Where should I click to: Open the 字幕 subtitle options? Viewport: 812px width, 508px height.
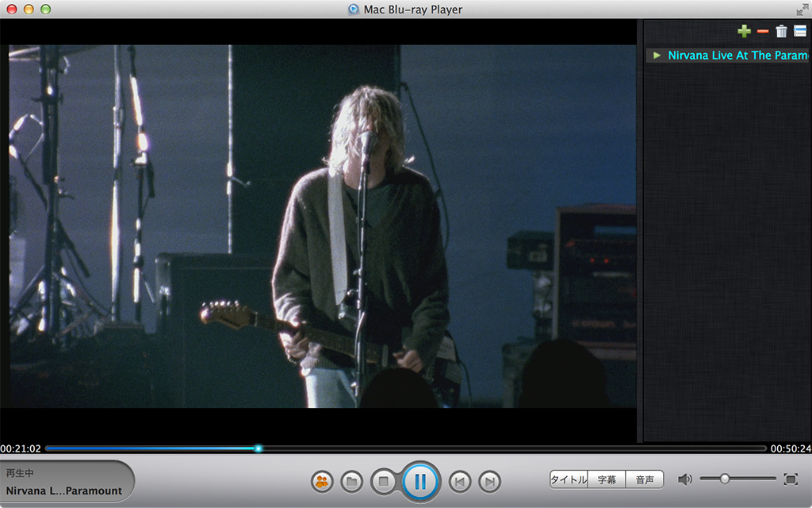[x=607, y=479]
